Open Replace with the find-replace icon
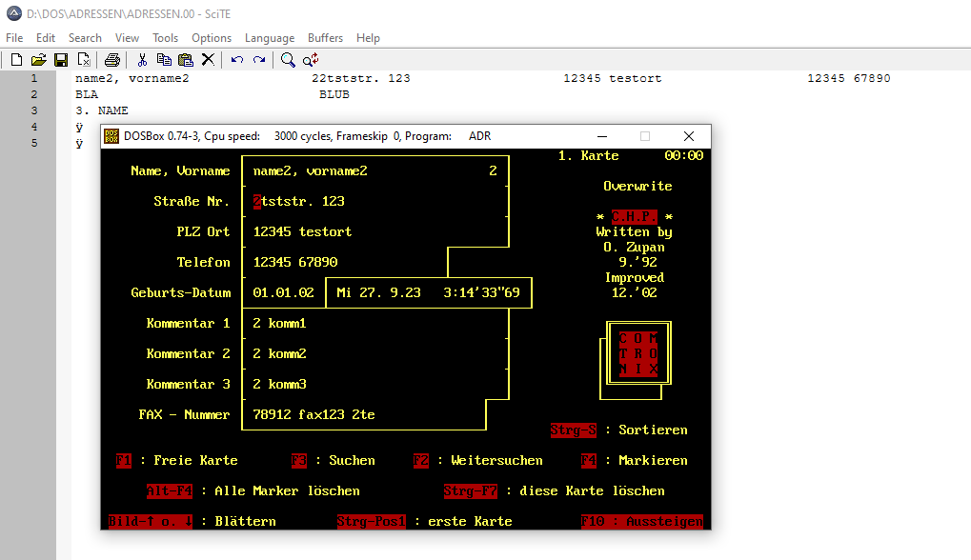The width and height of the screenshot is (971, 560). click(x=310, y=60)
